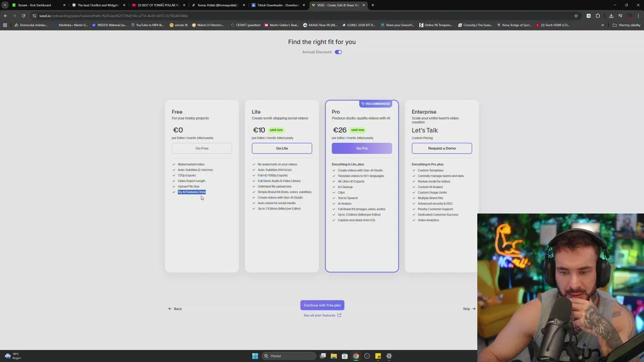Go Back in onboarding
The height and width of the screenshot is (362, 644).
pos(175,309)
